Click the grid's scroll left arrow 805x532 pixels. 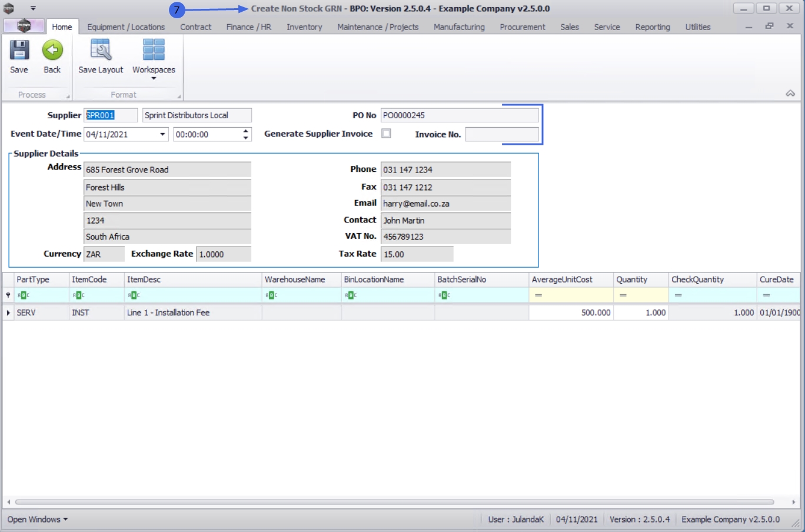point(8,502)
